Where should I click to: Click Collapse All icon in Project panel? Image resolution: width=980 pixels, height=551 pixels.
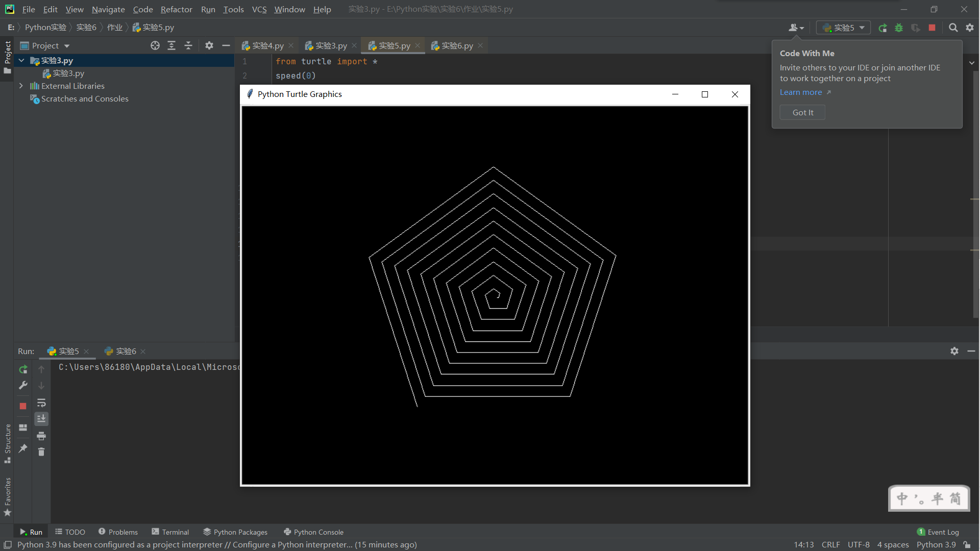(x=188, y=46)
